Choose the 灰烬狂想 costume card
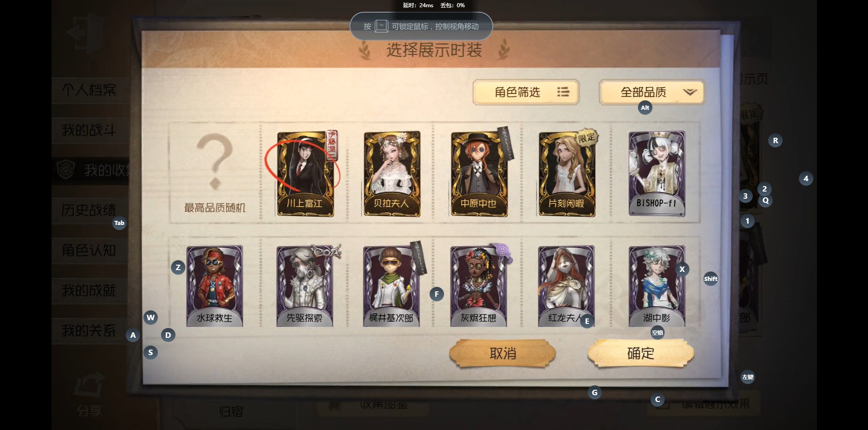Viewport: 868px width, 430px height. (x=479, y=286)
